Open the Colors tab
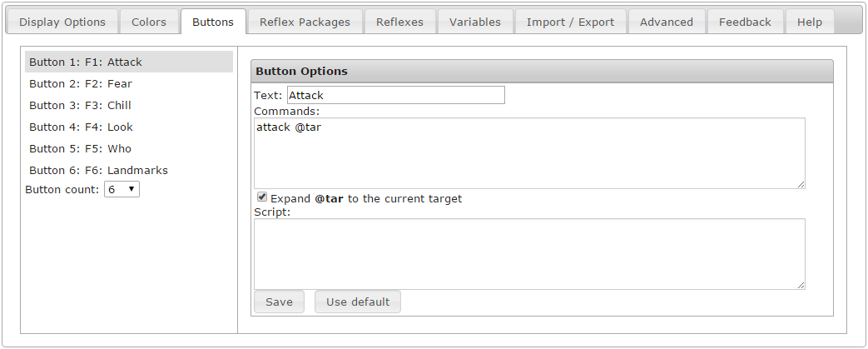Screen dimensions: 868x349 click(x=149, y=22)
